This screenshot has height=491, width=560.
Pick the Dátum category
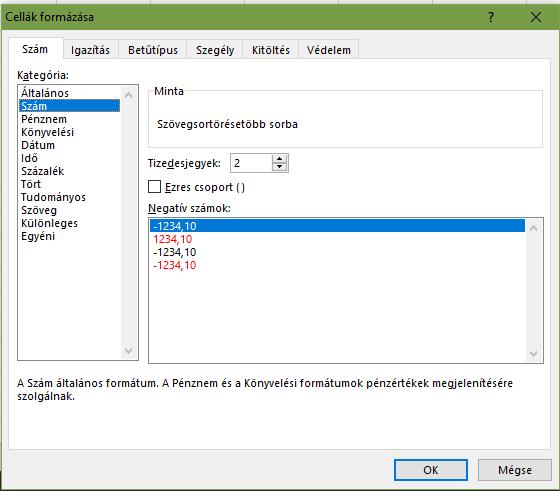pyautogui.click(x=70, y=145)
